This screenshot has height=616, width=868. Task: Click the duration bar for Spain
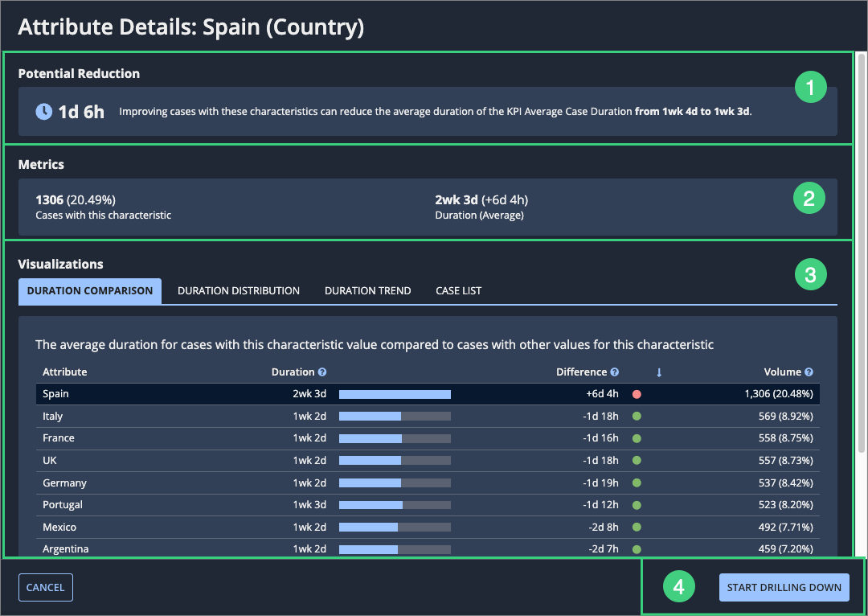[x=395, y=394]
